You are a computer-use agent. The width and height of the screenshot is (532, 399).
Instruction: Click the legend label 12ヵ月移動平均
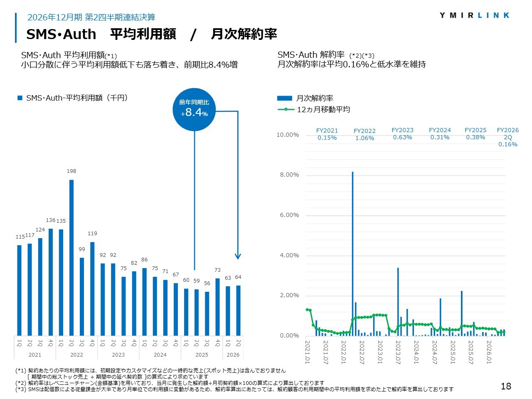point(323,110)
